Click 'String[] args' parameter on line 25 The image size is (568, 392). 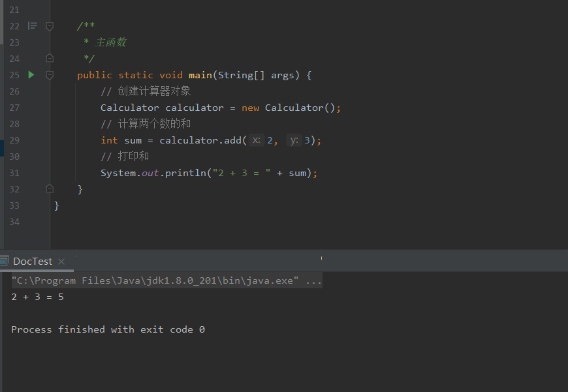tap(256, 75)
